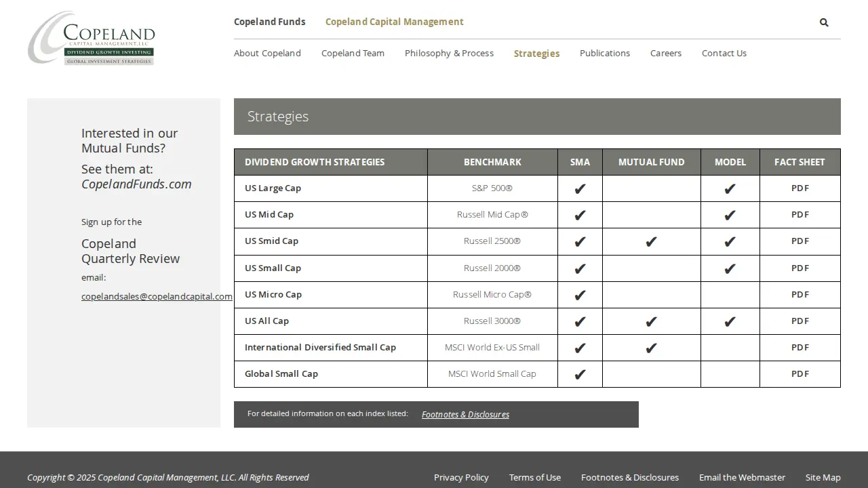Open US Smid Cap fact sheet PDF
Image resolution: width=868 pixels, height=488 pixels.
[800, 241]
